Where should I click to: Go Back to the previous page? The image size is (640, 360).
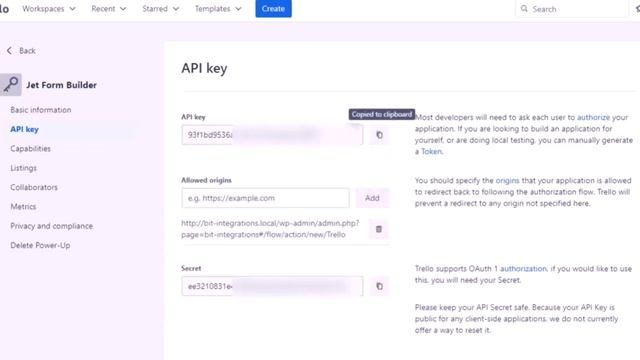(x=27, y=51)
